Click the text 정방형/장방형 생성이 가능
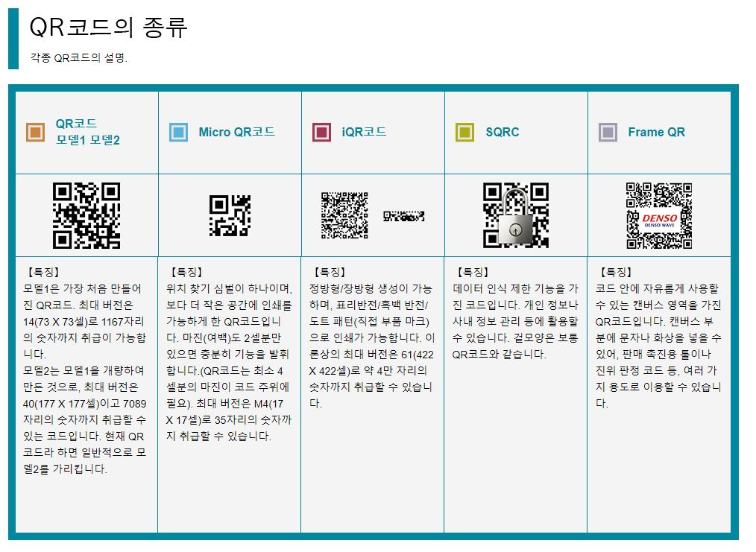The image size is (756, 552). click(371, 288)
